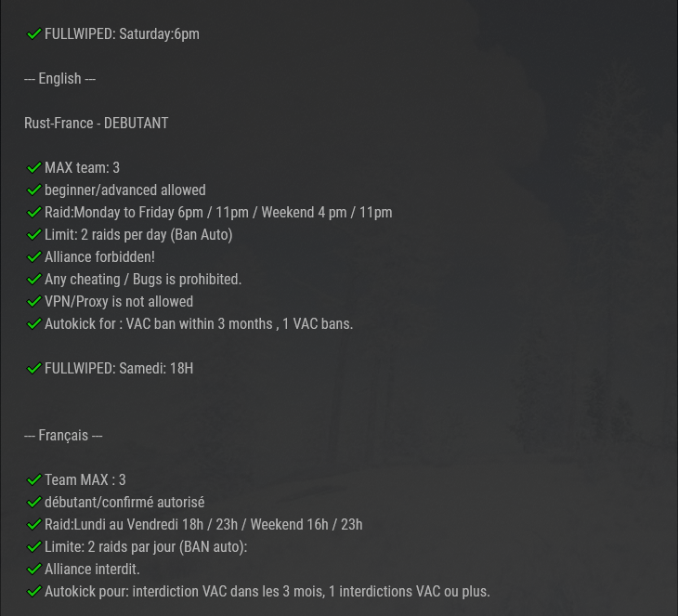678x616 pixels.
Task: Click the checkmark before Any cheating / Bugs is prohibited
Action: [33, 280]
